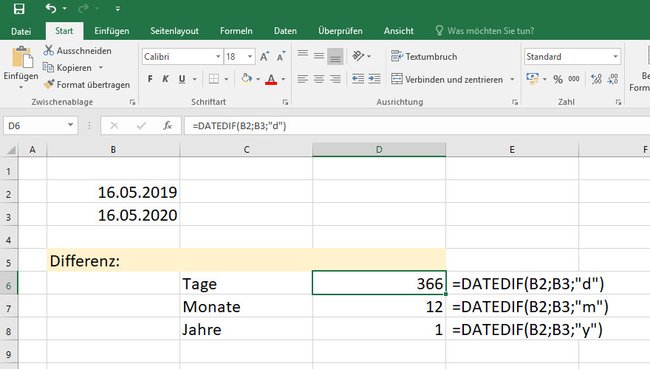Click the insert function fx icon
Viewport: 650px width, 369px height.
[167, 126]
